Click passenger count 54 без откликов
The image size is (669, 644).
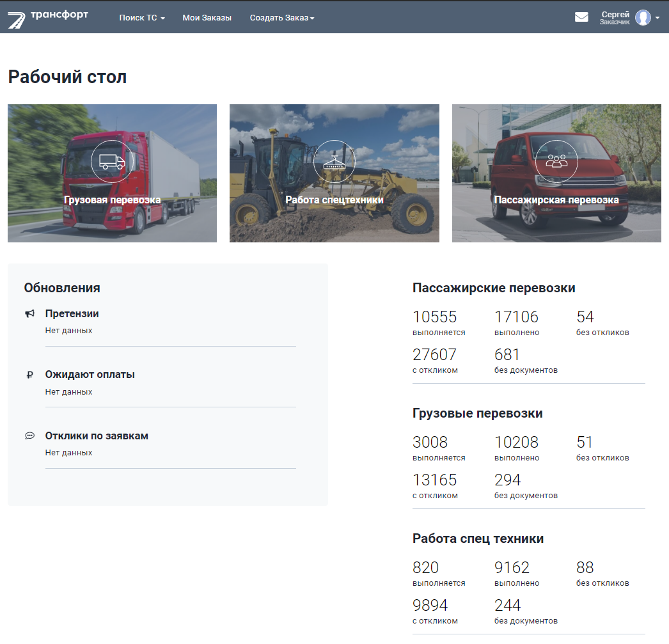pos(602,323)
